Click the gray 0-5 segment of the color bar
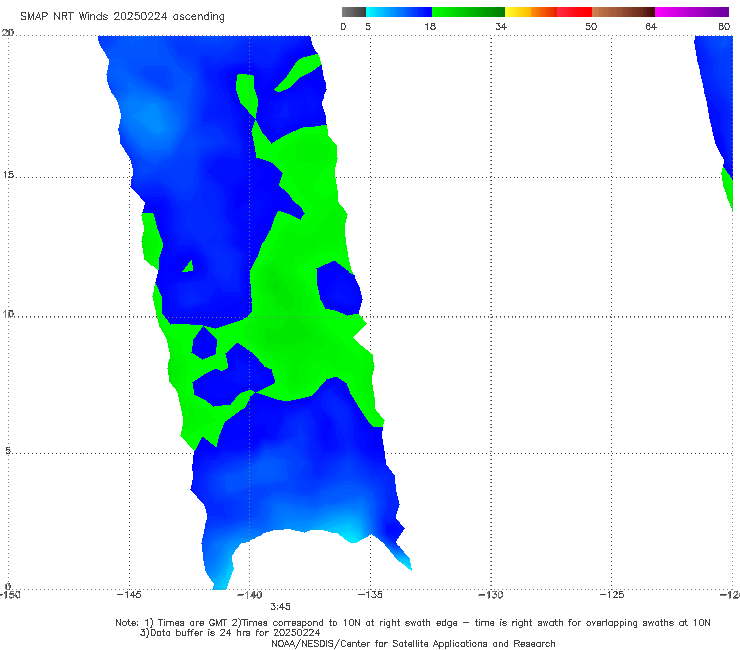 click(354, 12)
